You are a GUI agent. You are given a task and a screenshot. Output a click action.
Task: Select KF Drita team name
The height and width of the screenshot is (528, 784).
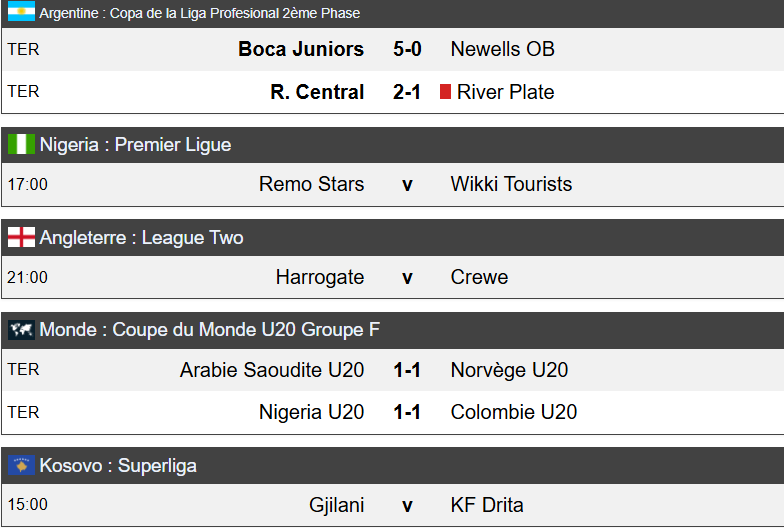point(487,505)
